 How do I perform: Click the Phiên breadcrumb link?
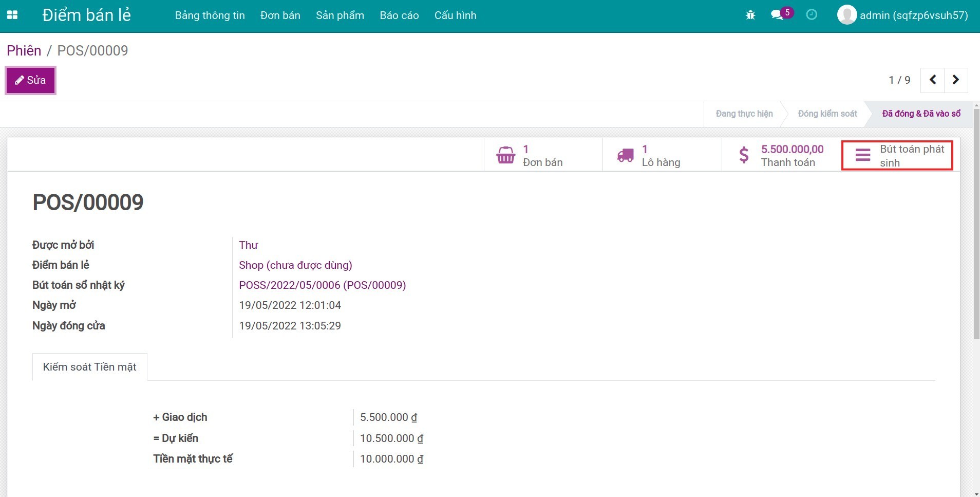point(24,50)
